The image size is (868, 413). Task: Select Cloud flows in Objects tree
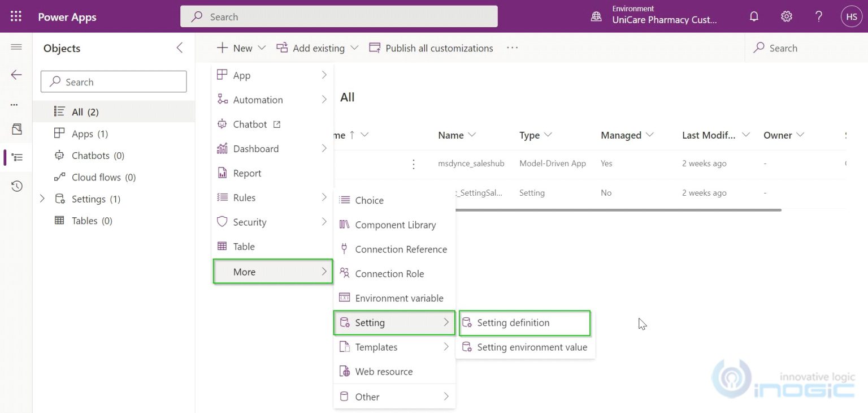[103, 177]
